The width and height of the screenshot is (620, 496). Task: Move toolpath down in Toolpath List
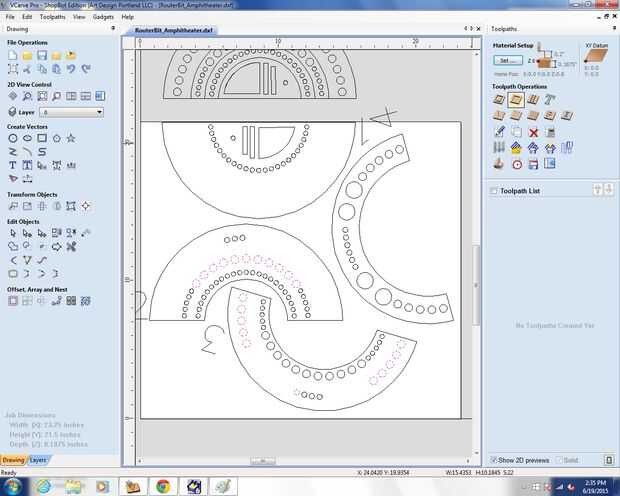point(609,189)
